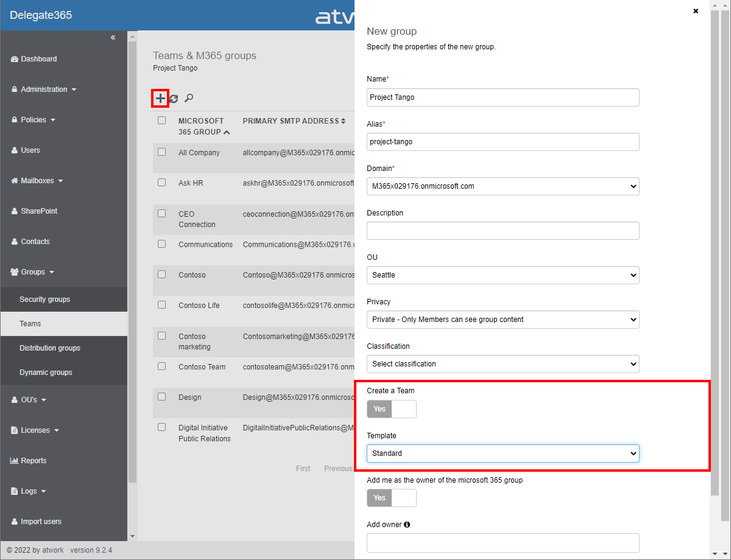The width and height of the screenshot is (731, 560).
Task: Check the Communications row checkbox
Action: (x=161, y=243)
